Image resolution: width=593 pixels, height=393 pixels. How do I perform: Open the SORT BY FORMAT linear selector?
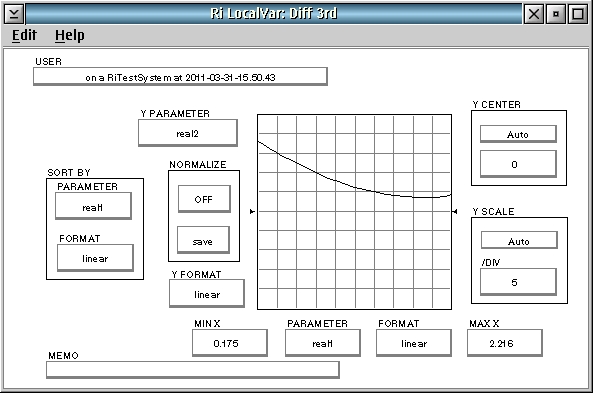pyautogui.click(x=95, y=258)
